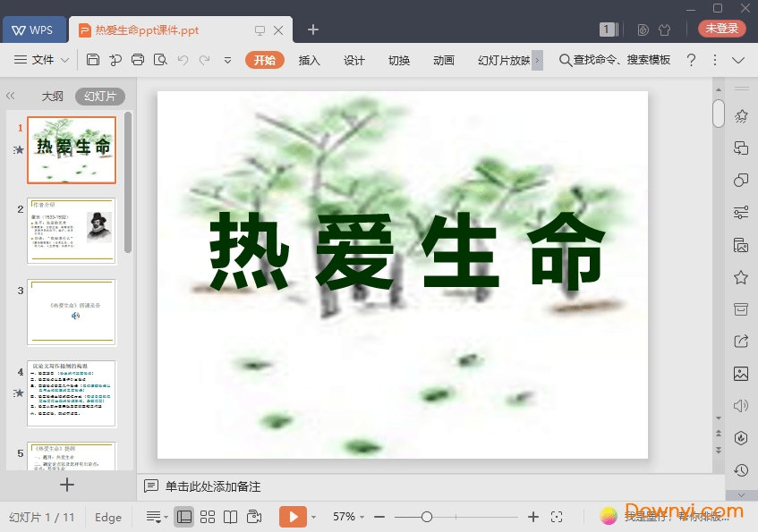Viewport: 758px width, 532px height.
Task: Click the history clock icon in right sidebar
Action: 740,469
